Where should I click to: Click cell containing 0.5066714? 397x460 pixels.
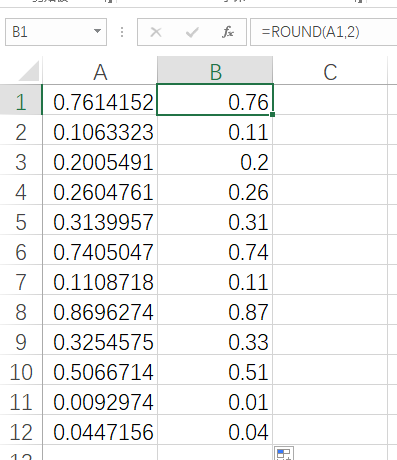[100, 370]
